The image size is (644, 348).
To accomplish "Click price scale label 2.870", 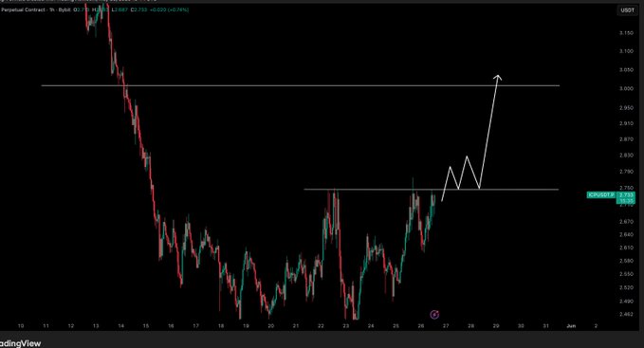I will point(626,139).
